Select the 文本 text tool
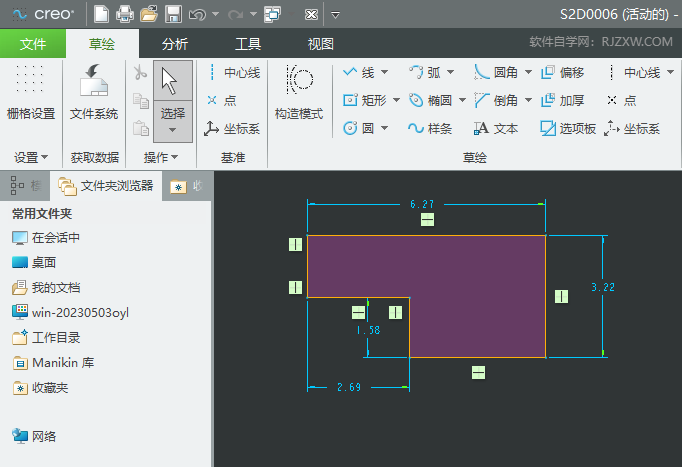Screen dimensions: 682x467 496,128
